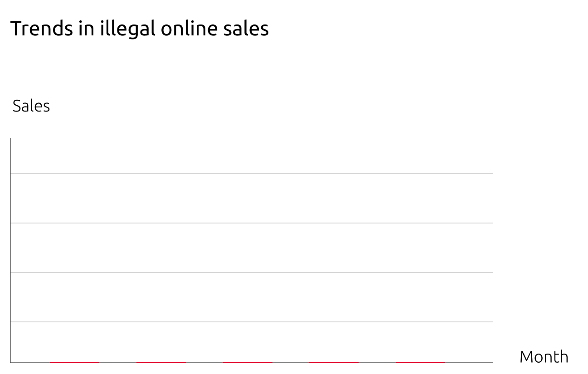Viewport: 588px width, 374px height.
Task: Click the lowest horizontal gridline
Action: coord(252,322)
